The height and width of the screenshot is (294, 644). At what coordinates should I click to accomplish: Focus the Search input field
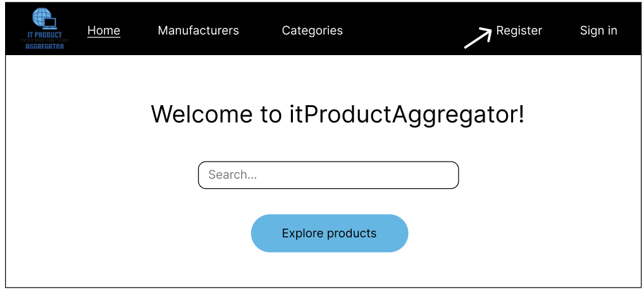click(x=328, y=175)
